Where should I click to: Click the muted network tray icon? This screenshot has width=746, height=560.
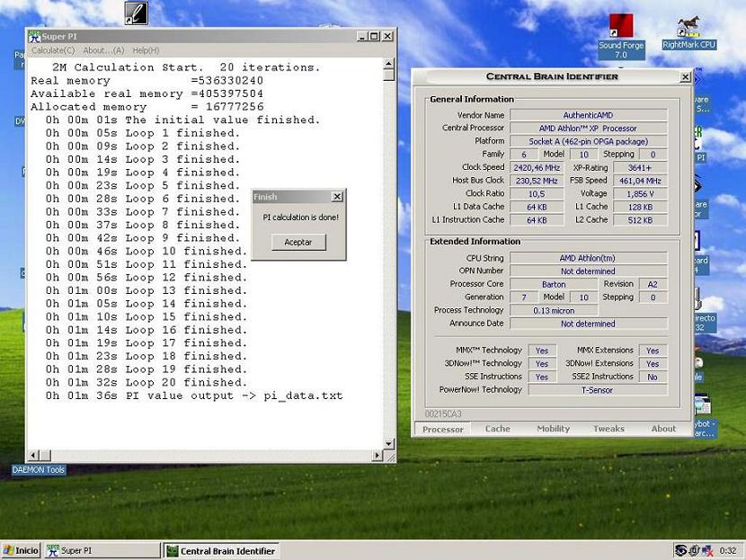point(709,550)
